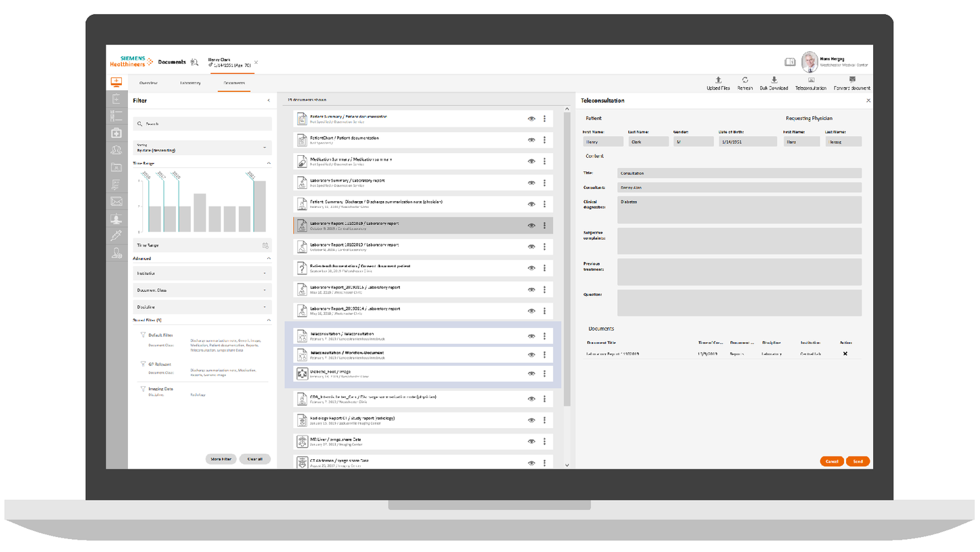Toggle eye preview for Laboratory Summary document

[x=531, y=183]
